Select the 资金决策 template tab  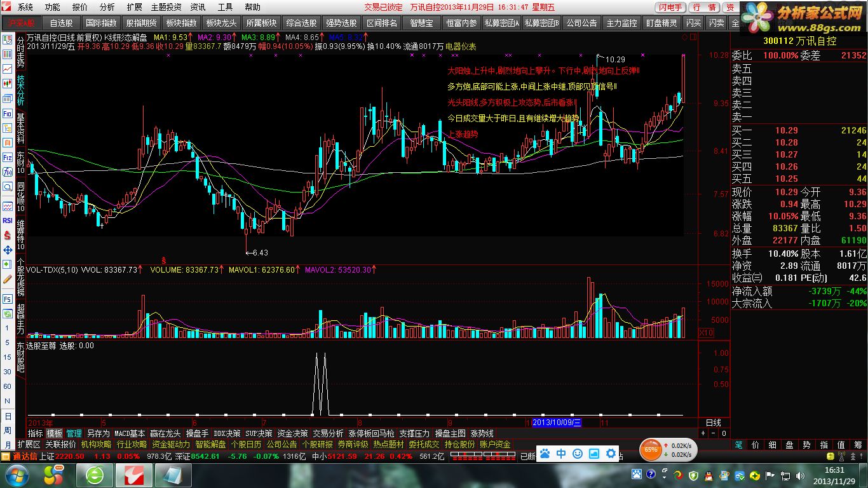[293, 433]
